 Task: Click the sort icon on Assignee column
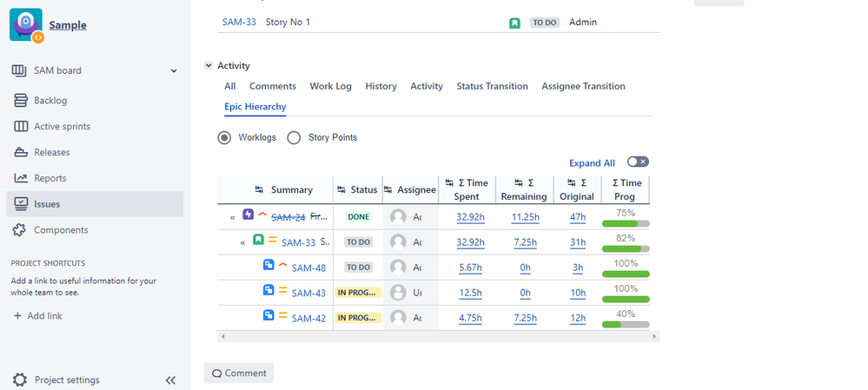point(388,189)
